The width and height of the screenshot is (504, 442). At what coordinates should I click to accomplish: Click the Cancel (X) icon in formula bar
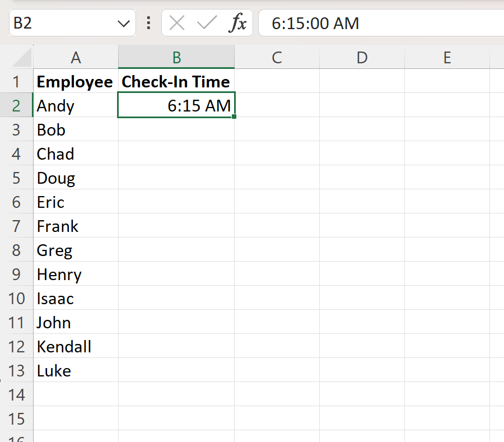[177, 23]
